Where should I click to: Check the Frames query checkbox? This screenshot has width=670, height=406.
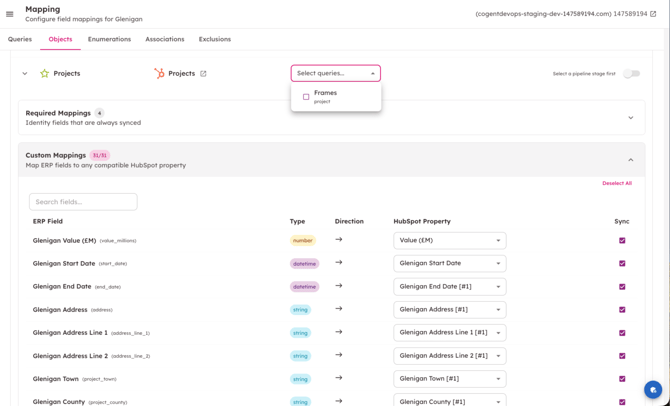point(306,97)
